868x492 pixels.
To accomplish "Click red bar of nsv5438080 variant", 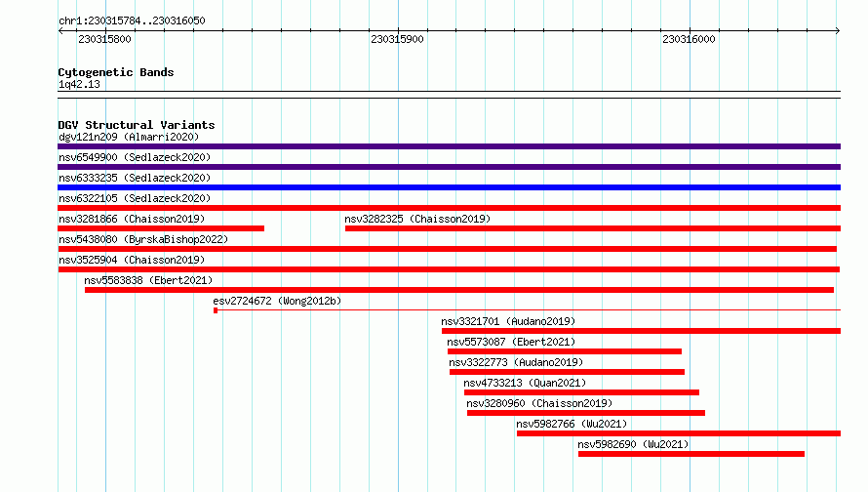I will coord(448,249).
